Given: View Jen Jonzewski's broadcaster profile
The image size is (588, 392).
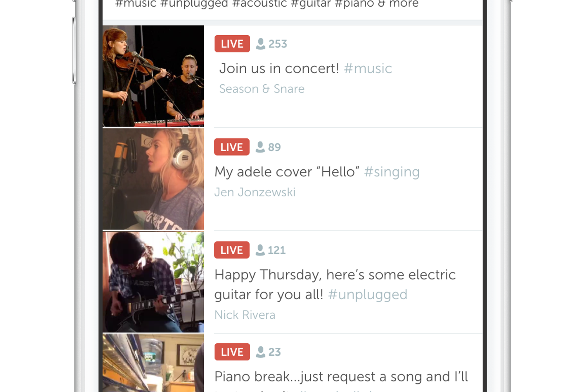Looking at the screenshot, I should pos(254,192).
